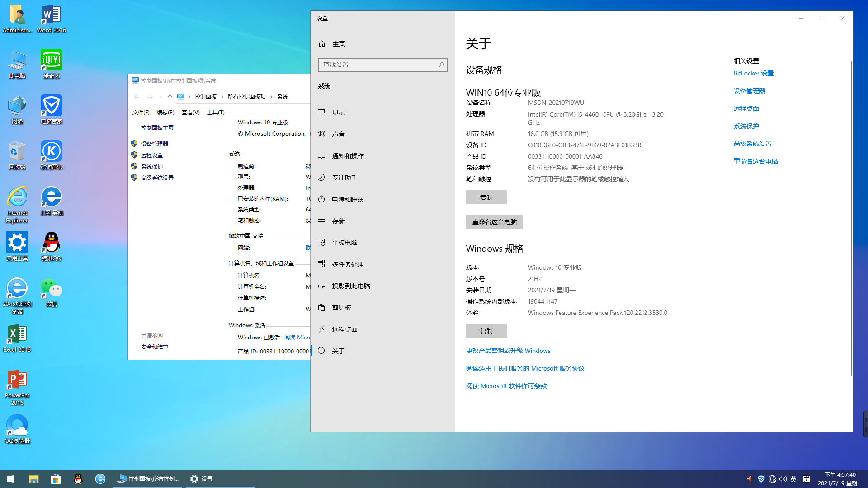The height and width of the screenshot is (488, 868).
Task: Click 重命名这台电脑 button
Action: click(x=494, y=222)
